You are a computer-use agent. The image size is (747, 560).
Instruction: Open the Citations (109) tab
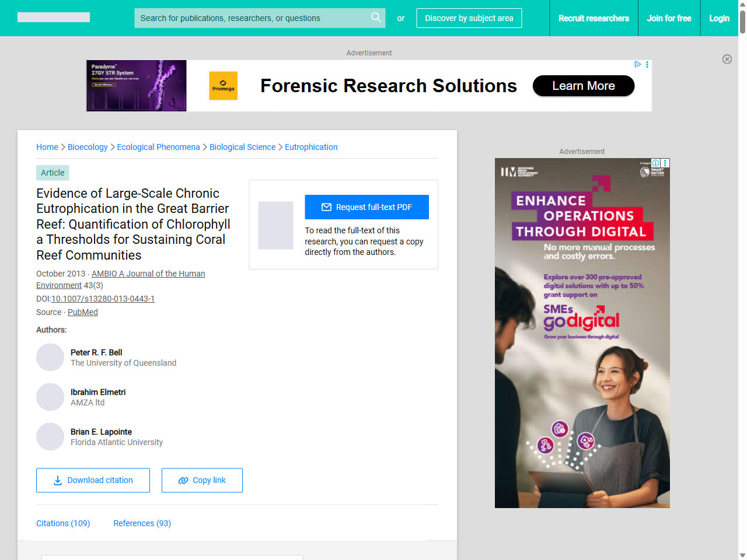click(x=63, y=523)
